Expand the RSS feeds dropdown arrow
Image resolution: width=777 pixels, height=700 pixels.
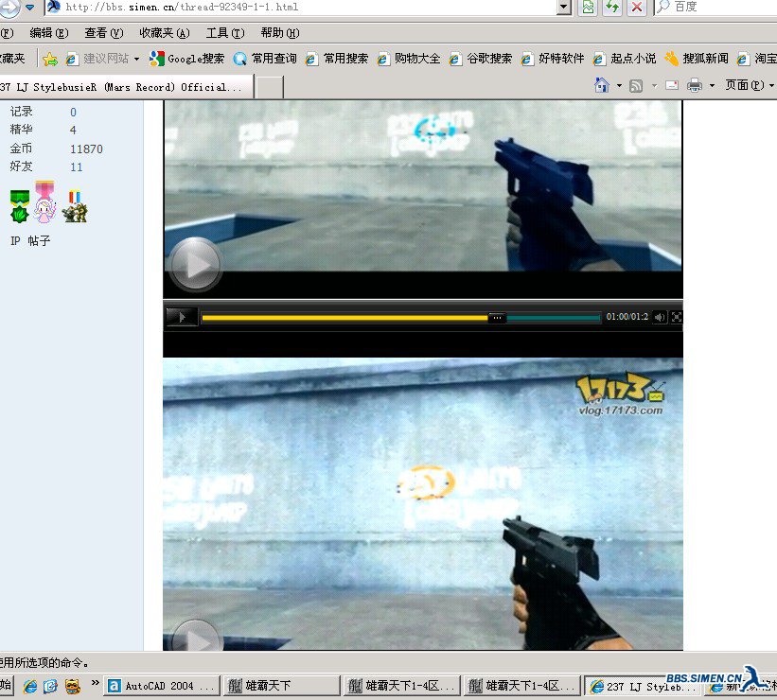[x=654, y=86]
